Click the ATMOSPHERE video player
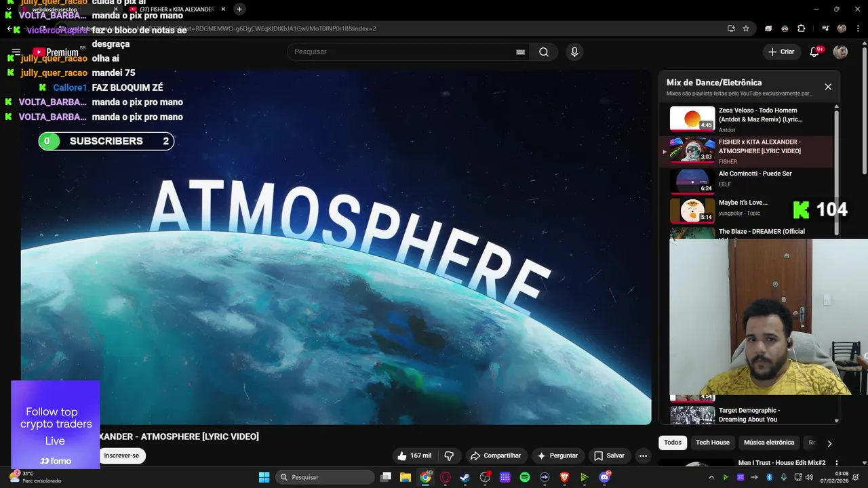Image resolution: width=868 pixels, height=488 pixels. coord(336,247)
